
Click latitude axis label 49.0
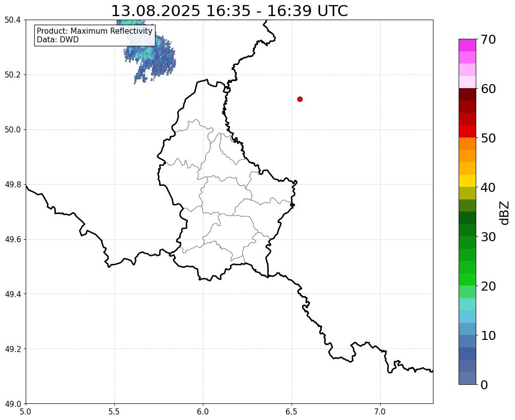[13, 404]
